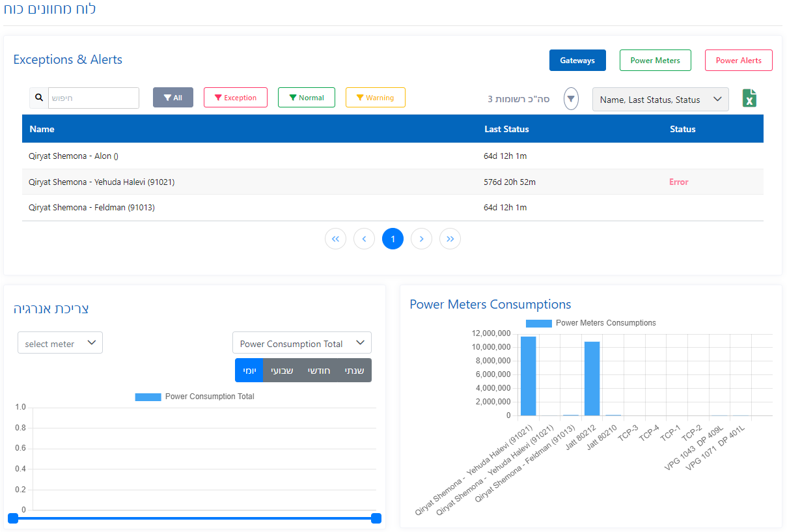Go to the previous results page

[x=364, y=239]
